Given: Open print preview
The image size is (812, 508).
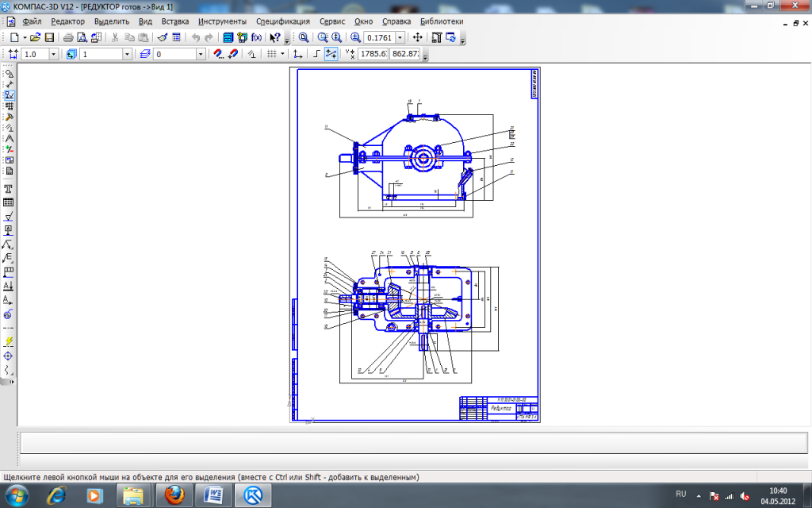Looking at the screenshot, I should point(82,37).
